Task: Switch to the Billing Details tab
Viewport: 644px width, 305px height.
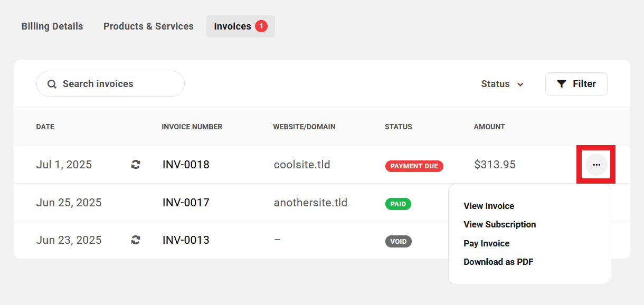Action: (x=52, y=26)
